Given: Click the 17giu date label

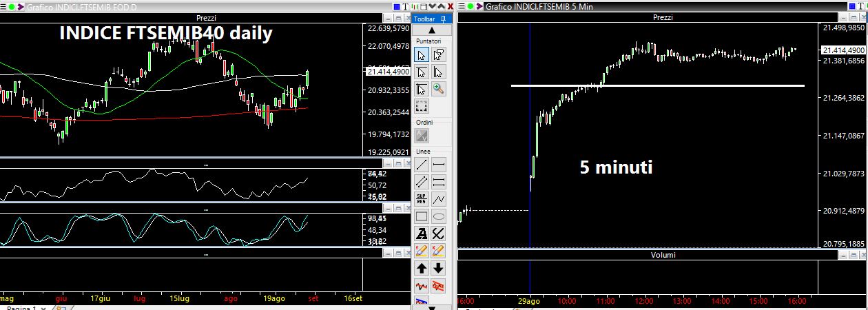Looking at the screenshot, I should click(x=101, y=300).
